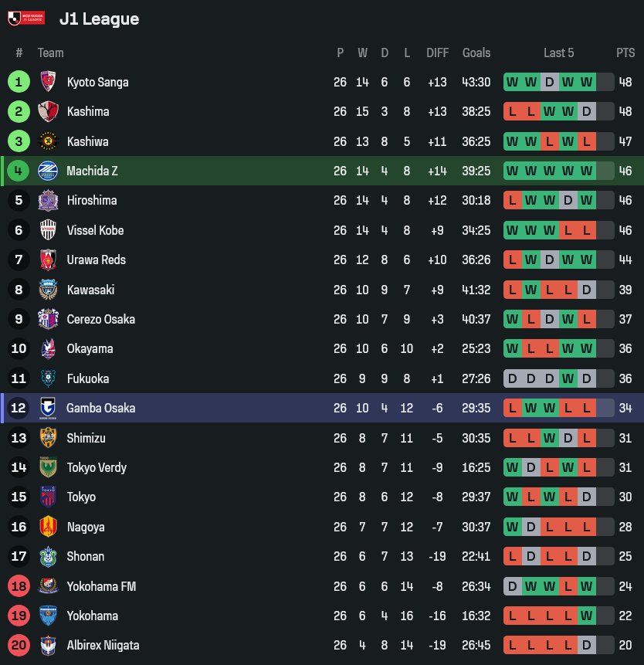This screenshot has height=665, width=644.
Task: Select the Cerezo Osaka team name
Action: point(100,319)
